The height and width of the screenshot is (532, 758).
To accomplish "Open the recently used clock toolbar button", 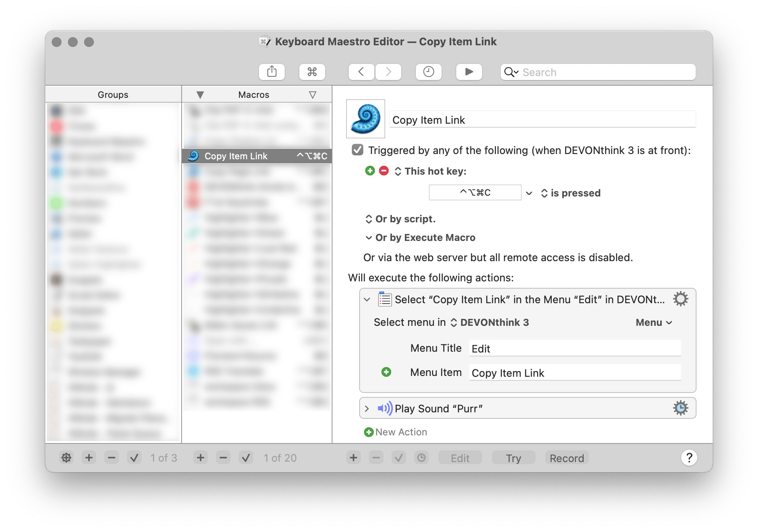I will click(x=428, y=72).
